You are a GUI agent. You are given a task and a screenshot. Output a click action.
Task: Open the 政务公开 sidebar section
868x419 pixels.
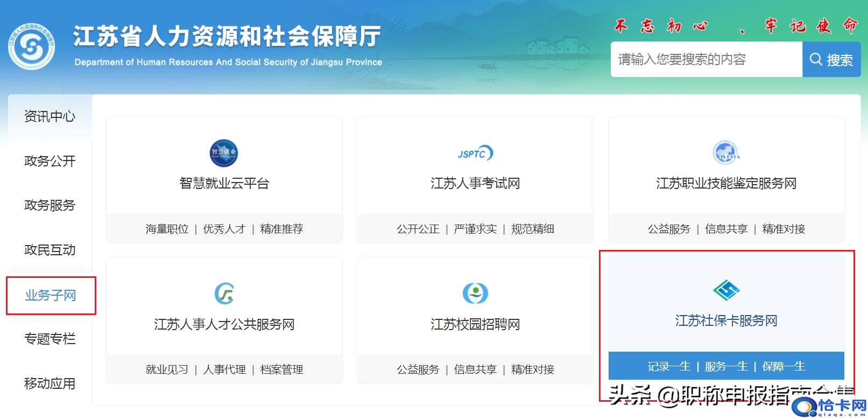[50, 161]
